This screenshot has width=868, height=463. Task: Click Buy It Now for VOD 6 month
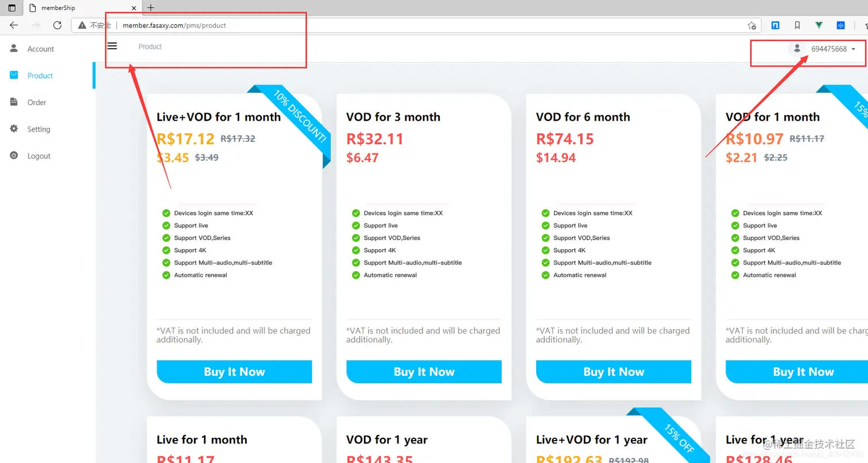[x=614, y=372]
